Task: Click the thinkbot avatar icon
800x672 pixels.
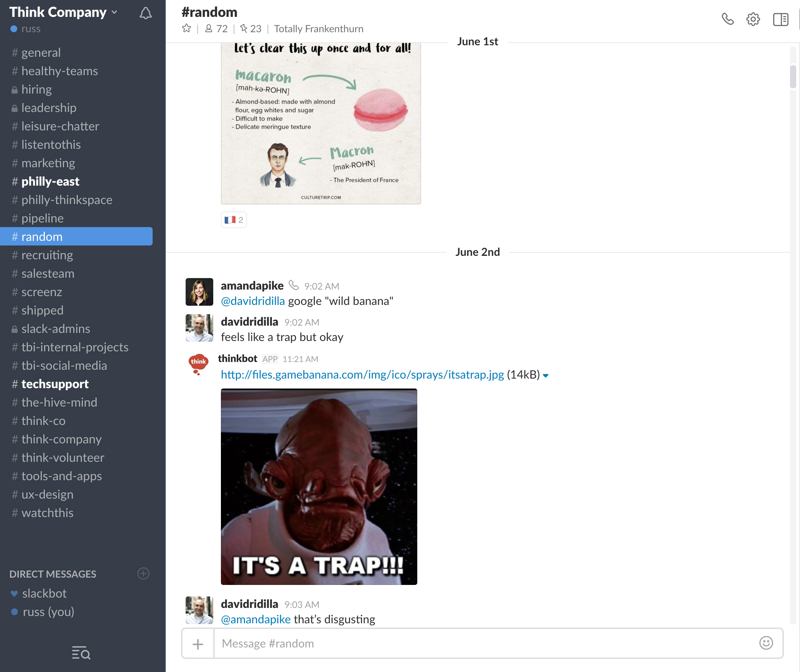Action: click(198, 364)
